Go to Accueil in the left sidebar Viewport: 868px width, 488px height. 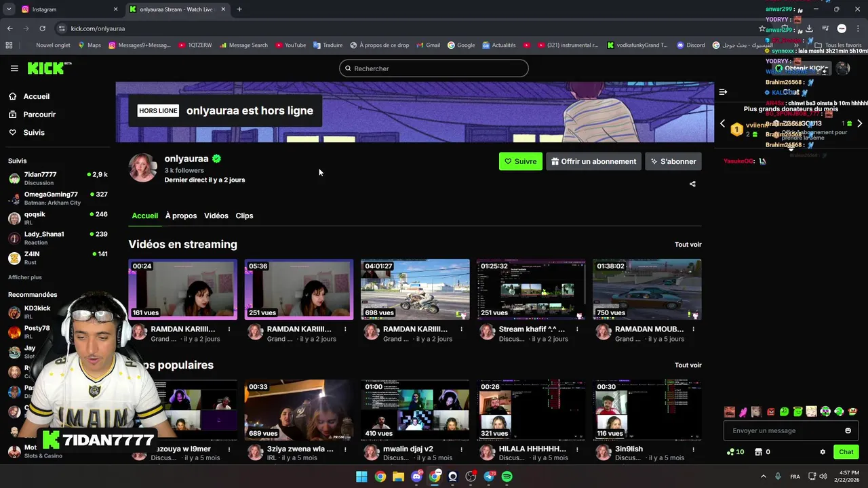[x=37, y=96]
